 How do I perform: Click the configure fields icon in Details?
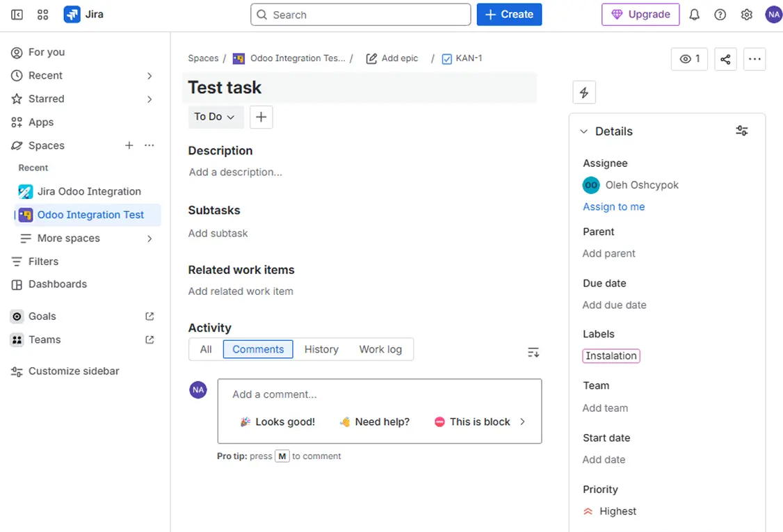point(742,131)
